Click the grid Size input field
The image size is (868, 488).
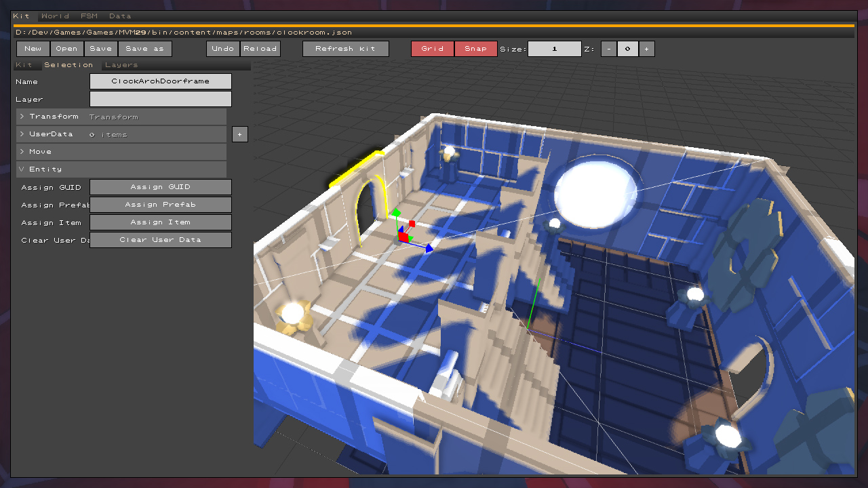(x=555, y=49)
